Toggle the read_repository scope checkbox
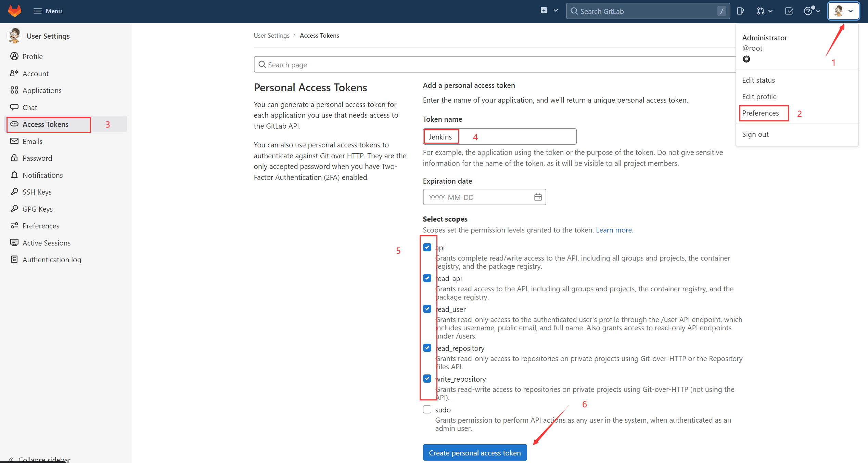This screenshot has height=463, width=868. coord(427,348)
